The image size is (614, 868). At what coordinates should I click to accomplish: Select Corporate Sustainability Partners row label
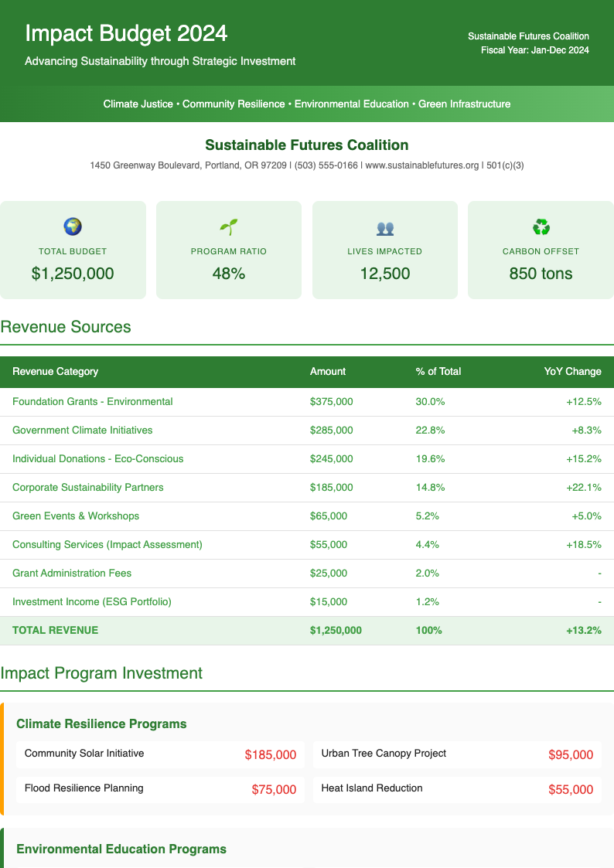(x=88, y=488)
